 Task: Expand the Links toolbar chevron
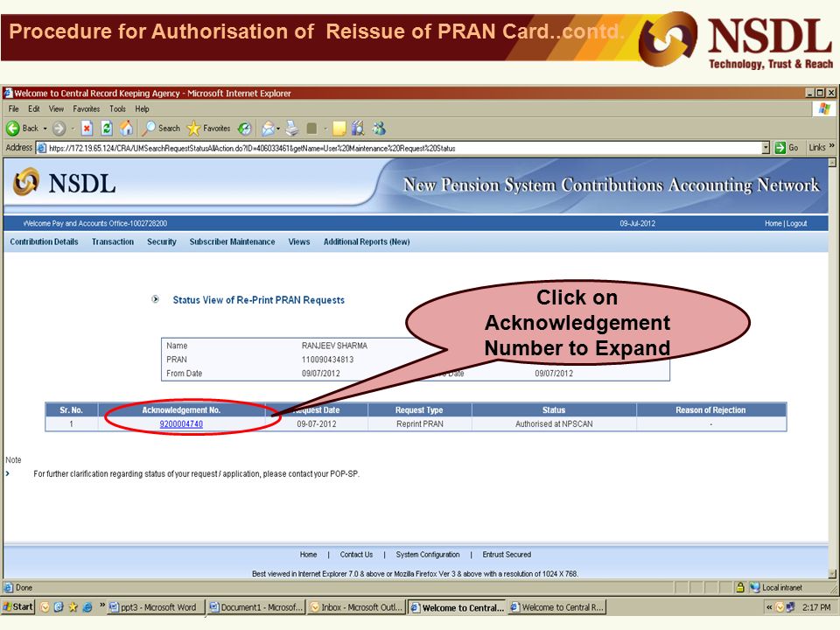(x=831, y=146)
